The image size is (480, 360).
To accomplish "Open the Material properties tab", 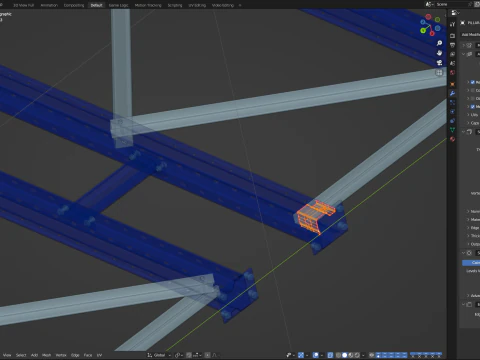I will tap(452, 139).
